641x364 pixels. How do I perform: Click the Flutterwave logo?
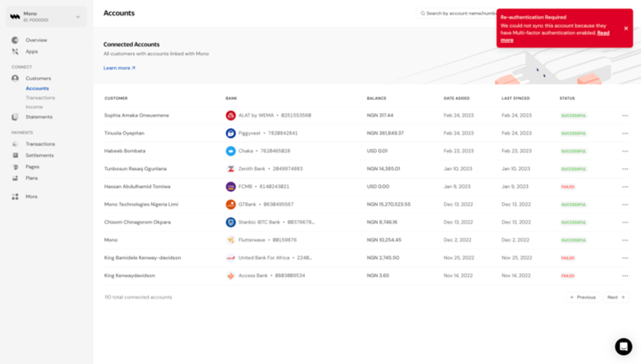tap(231, 240)
